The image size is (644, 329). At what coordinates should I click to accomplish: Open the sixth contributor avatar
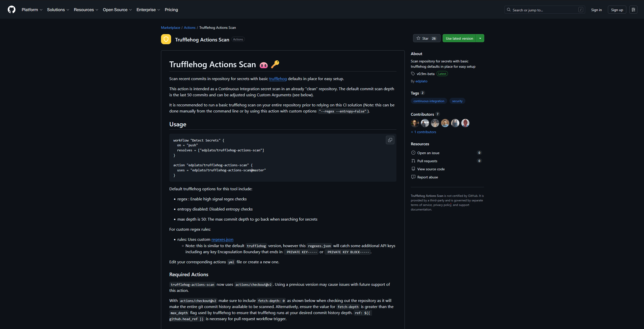point(465,123)
